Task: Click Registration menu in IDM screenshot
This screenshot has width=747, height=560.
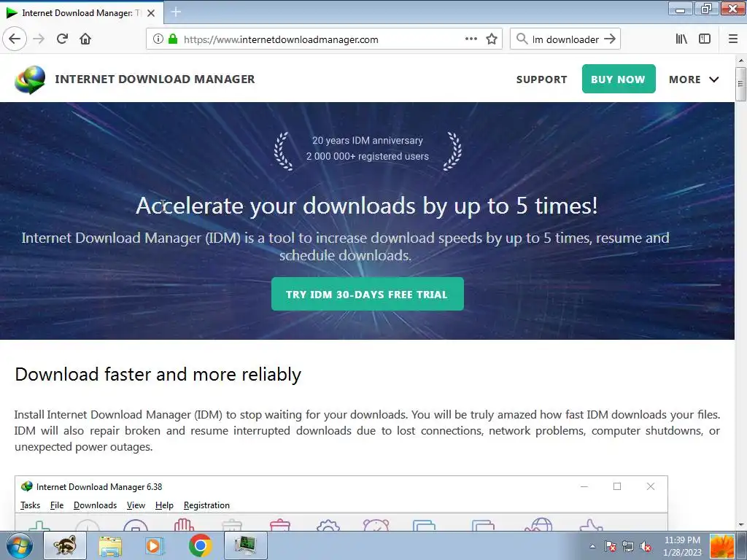Action: [206, 505]
